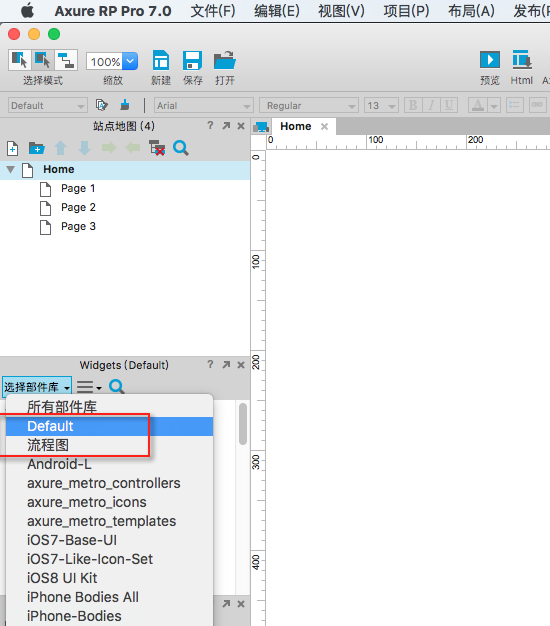Click the sitemap search magnifier icon
The image size is (550, 626).
(181, 148)
